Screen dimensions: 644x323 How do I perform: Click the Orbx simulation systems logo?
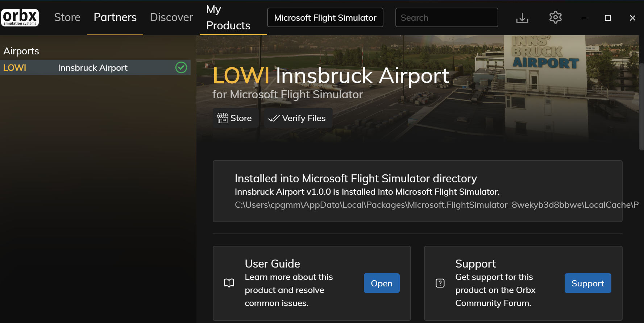pos(20,17)
